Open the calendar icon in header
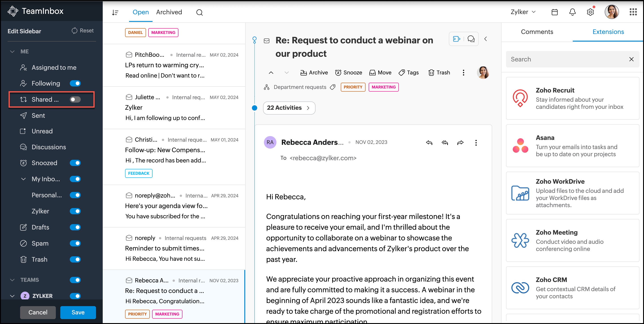 (554, 12)
